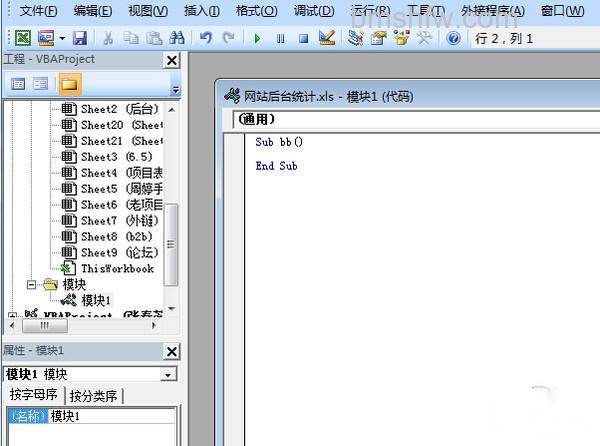600x446 pixels.
Task: Toggle Design Mode icon
Action: pyautogui.click(x=327, y=38)
